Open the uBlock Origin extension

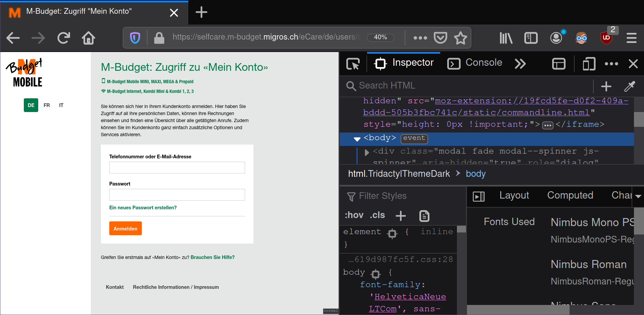click(606, 38)
